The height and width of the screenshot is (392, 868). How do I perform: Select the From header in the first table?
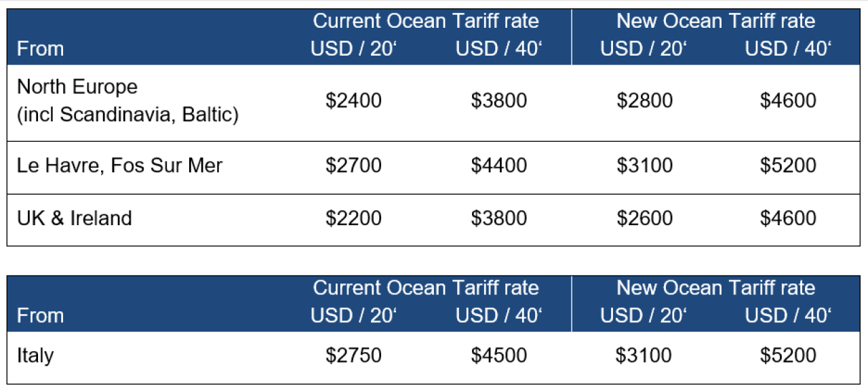[x=40, y=49]
